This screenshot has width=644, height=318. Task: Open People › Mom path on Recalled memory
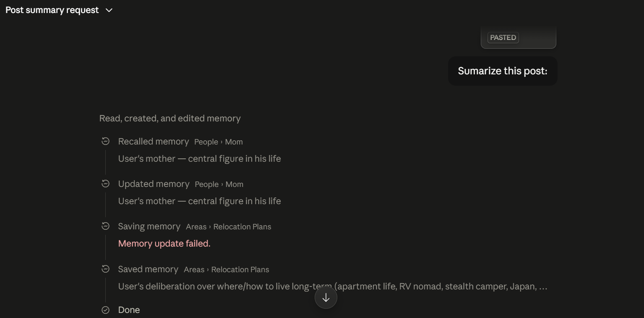(218, 142)
